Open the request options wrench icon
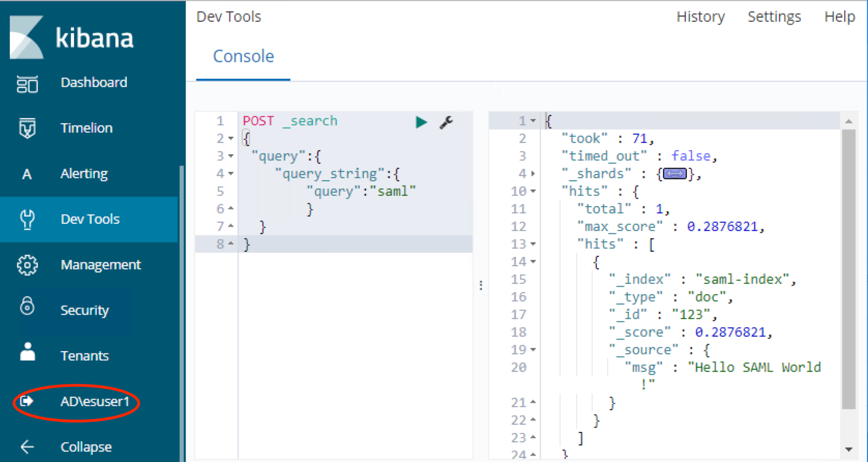This screenshot has width=868, height=462. [446, 122]
